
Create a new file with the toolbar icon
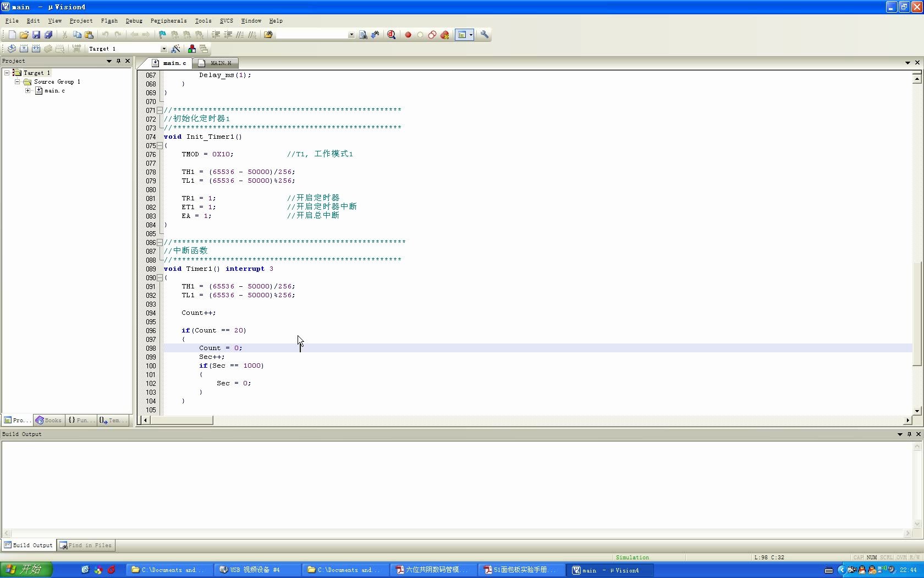[x=12, y=35]
